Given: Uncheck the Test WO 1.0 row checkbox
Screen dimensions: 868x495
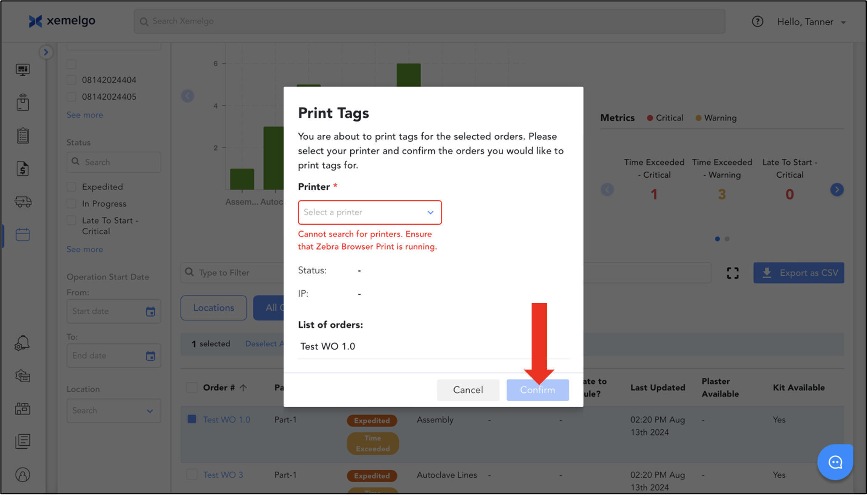Looking at the screenshot, I should click(x=192, y=419).
